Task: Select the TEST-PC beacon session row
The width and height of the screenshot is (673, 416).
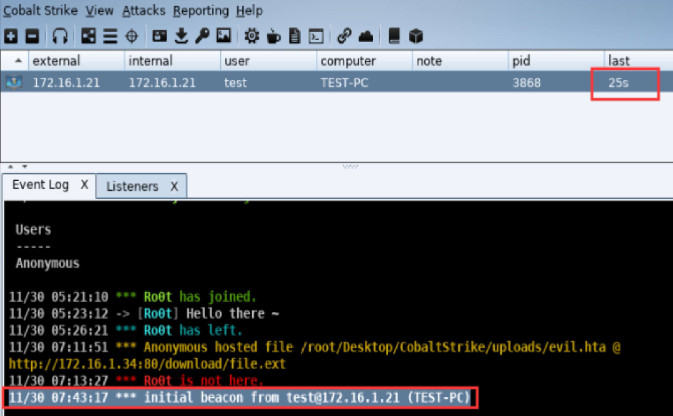Action: (x=336, y=82)
